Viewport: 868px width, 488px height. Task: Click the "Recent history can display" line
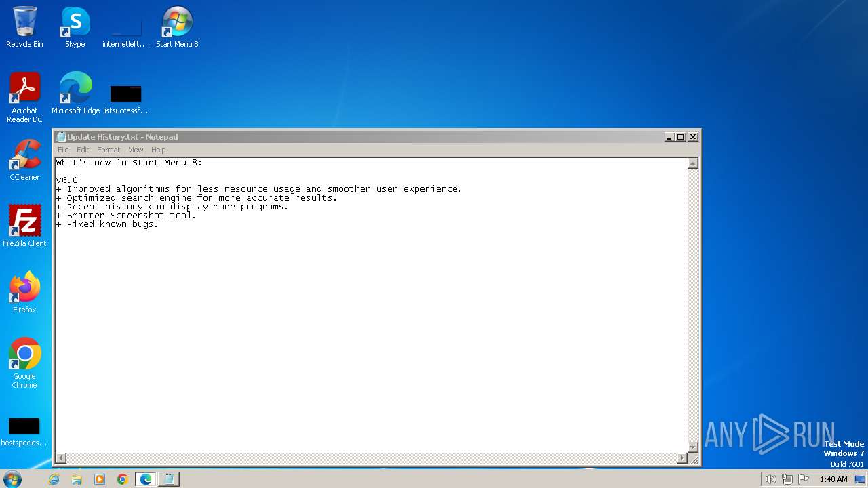(172, 207)
